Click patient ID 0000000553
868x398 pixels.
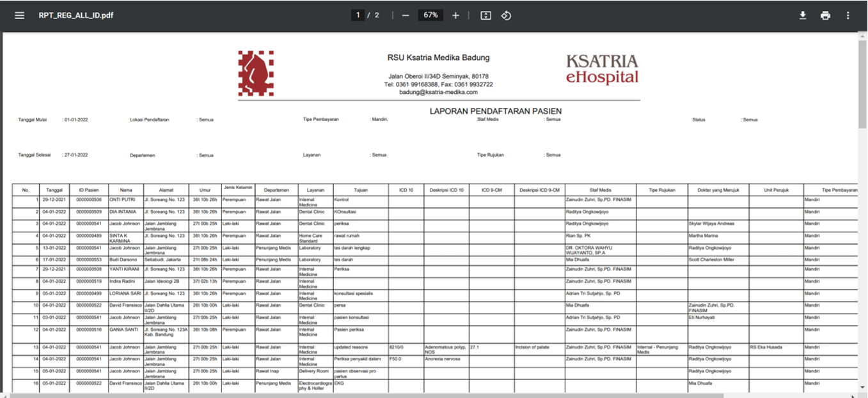[x=89, y=260]
